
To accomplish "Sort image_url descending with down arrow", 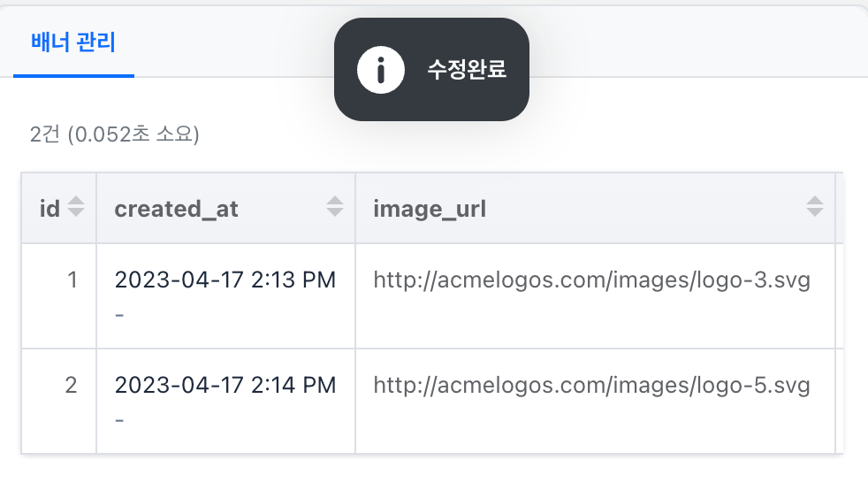I will [x=815, y=212].
